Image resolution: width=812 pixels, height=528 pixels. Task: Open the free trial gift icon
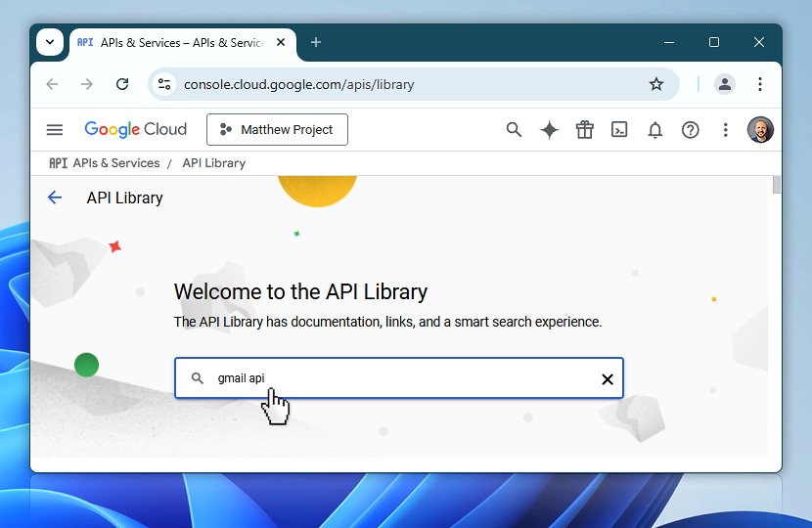pos(585,129)
